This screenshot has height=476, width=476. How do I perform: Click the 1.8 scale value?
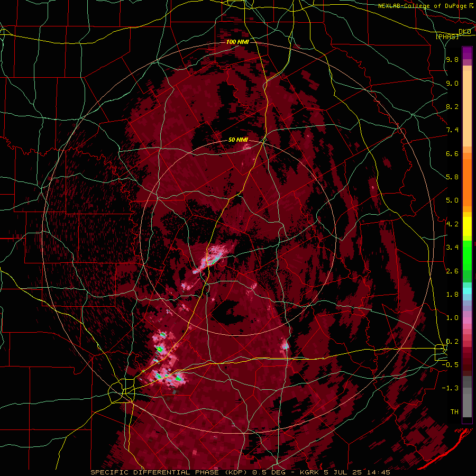tap(452, 294)
